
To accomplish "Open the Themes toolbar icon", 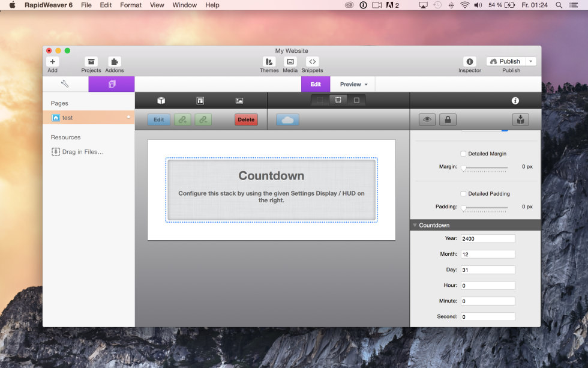I will (269, 61).
